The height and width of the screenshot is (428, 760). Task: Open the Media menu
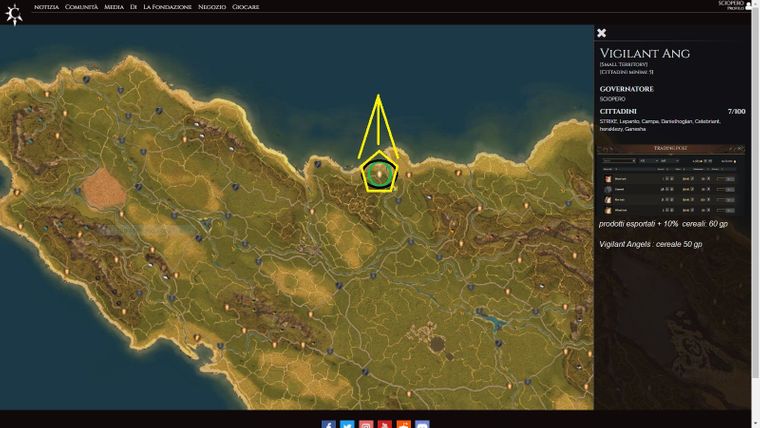pos(114,7)
